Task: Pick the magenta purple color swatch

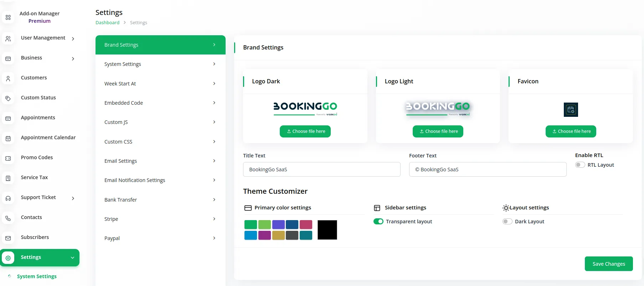Action: (x=264, y=235)
